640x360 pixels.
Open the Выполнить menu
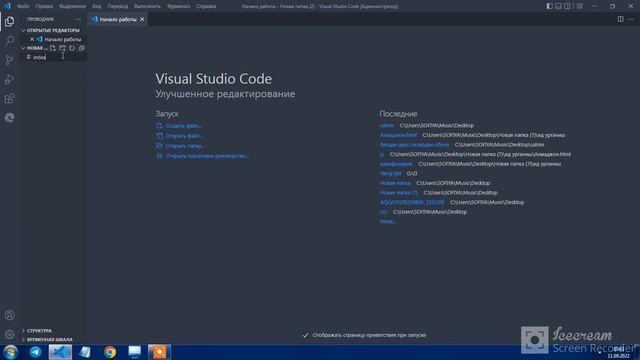coord(147,6)
